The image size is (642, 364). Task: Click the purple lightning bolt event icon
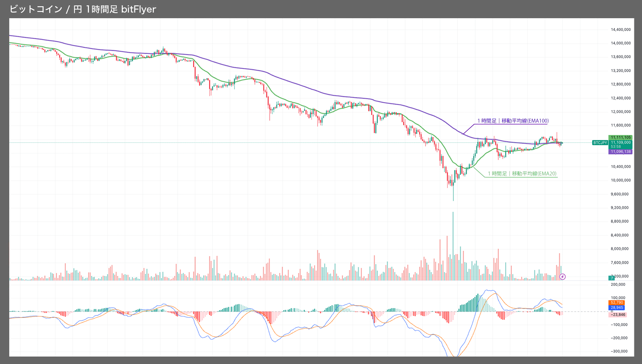point(562,277)
